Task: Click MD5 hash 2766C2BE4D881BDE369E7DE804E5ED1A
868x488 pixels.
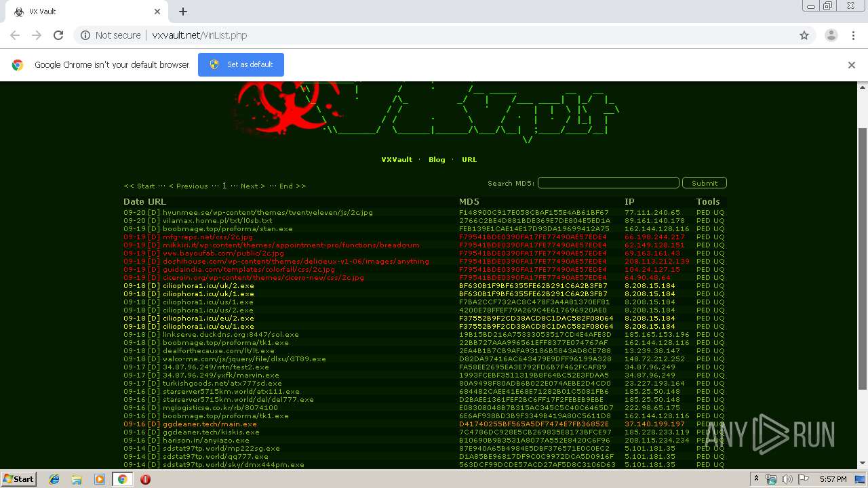Action: [x=534, y=221]
